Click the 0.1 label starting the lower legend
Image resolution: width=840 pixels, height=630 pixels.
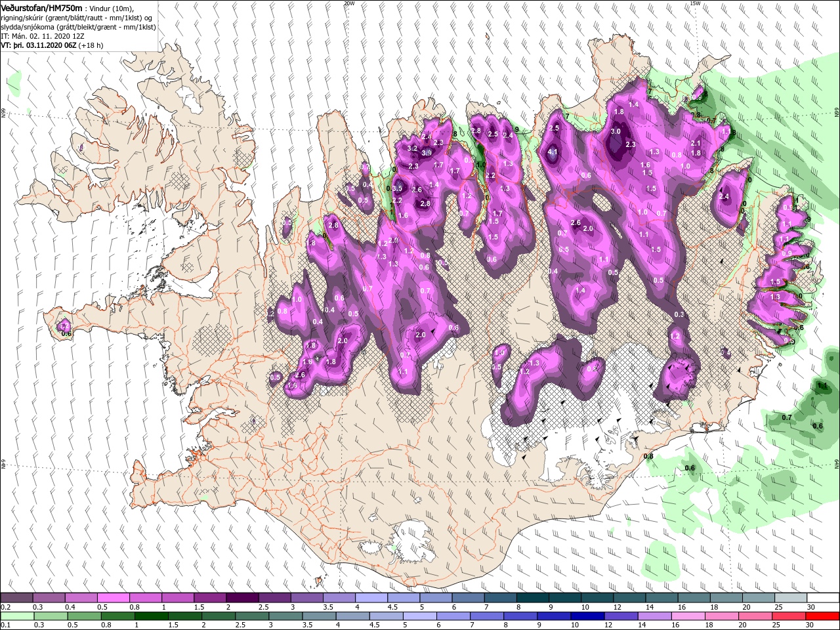tap(5, 625)
